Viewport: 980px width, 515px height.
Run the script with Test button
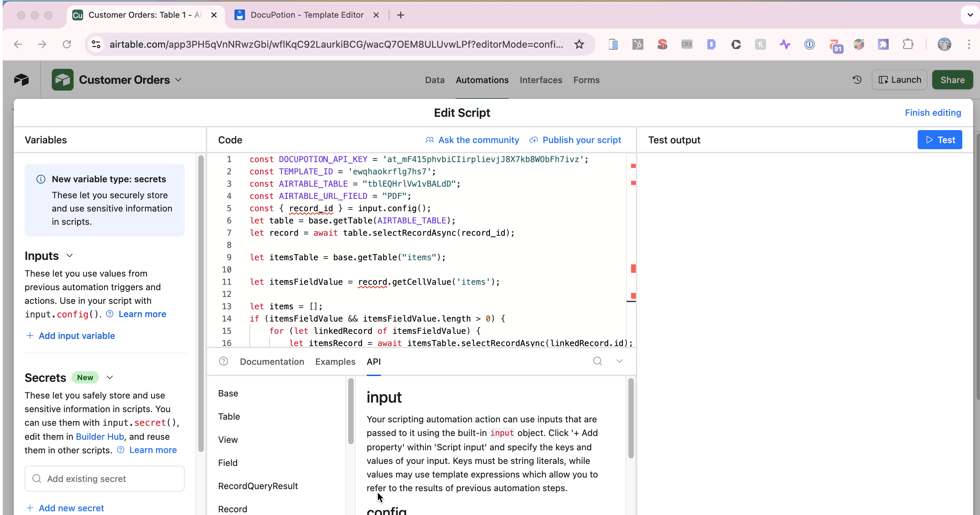point(939,140)
